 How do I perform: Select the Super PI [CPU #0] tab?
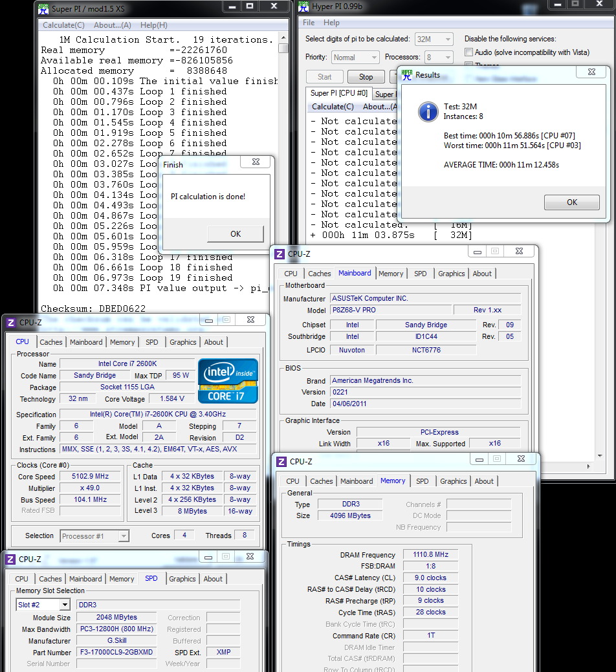[338, 93]
